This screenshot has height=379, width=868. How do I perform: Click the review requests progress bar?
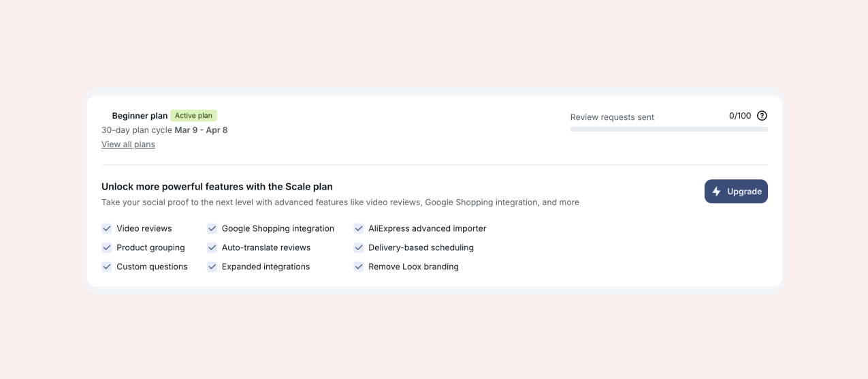(x=669, y=129)
